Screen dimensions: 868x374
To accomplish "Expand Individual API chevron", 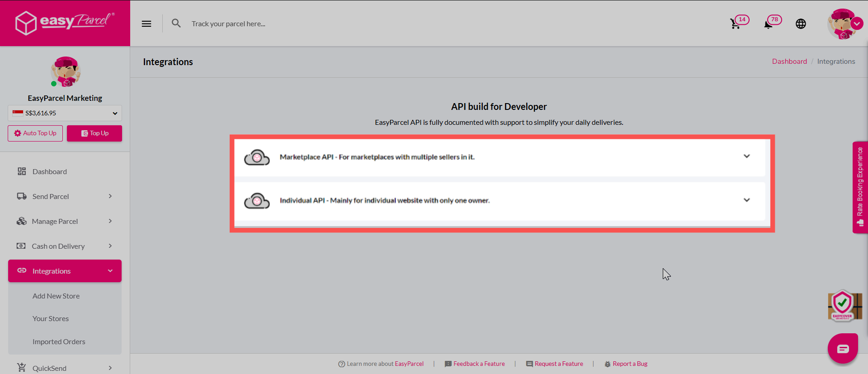I will click(x=746, y=200).
